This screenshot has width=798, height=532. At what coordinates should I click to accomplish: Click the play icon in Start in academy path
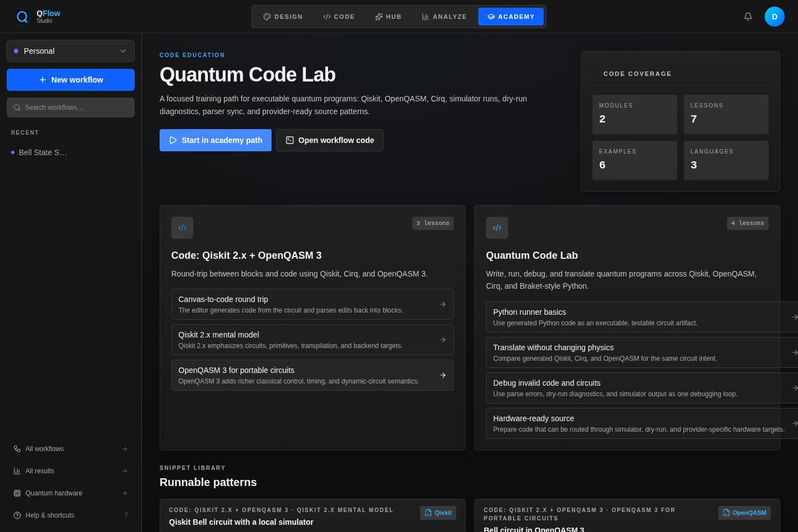[x=173, y=140]
